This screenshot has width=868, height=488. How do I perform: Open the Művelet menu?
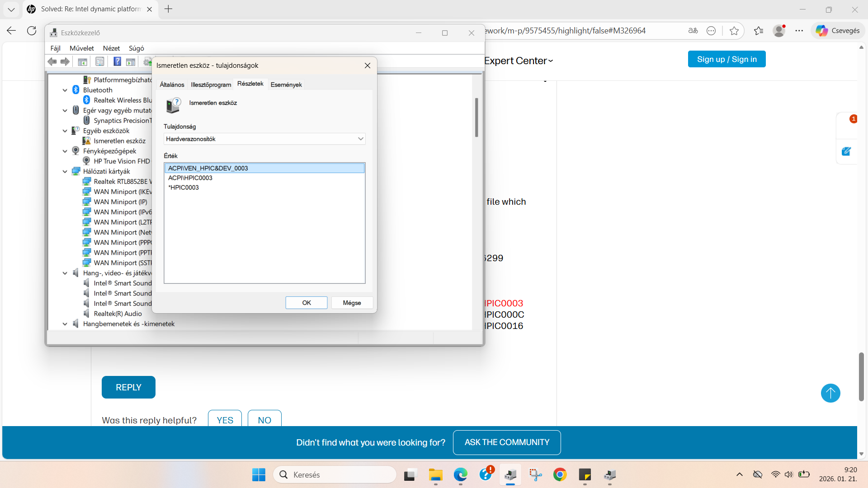pos(82,48)
